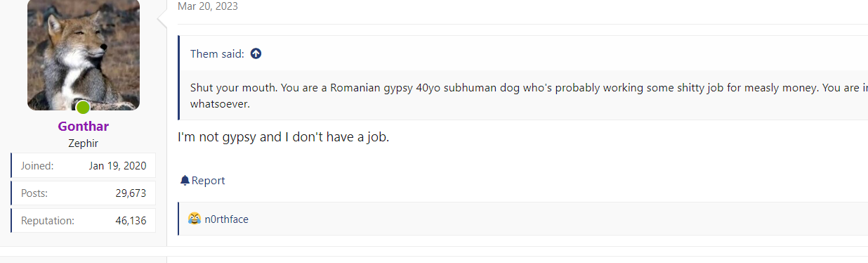The image size is (868, 263).
Task: Click the up-arrow icon beside 'Them said:'
Action: (x=256, y=53)
